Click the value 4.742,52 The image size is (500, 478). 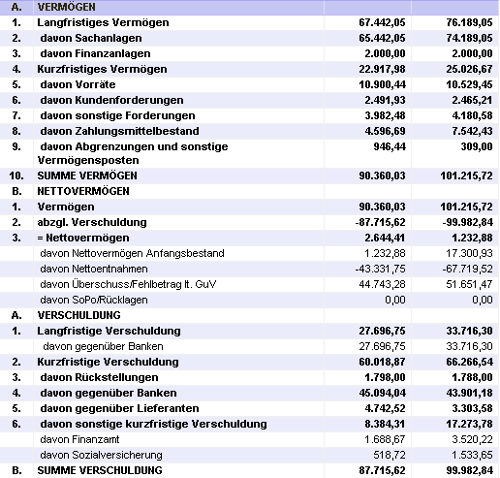[385, 408]
